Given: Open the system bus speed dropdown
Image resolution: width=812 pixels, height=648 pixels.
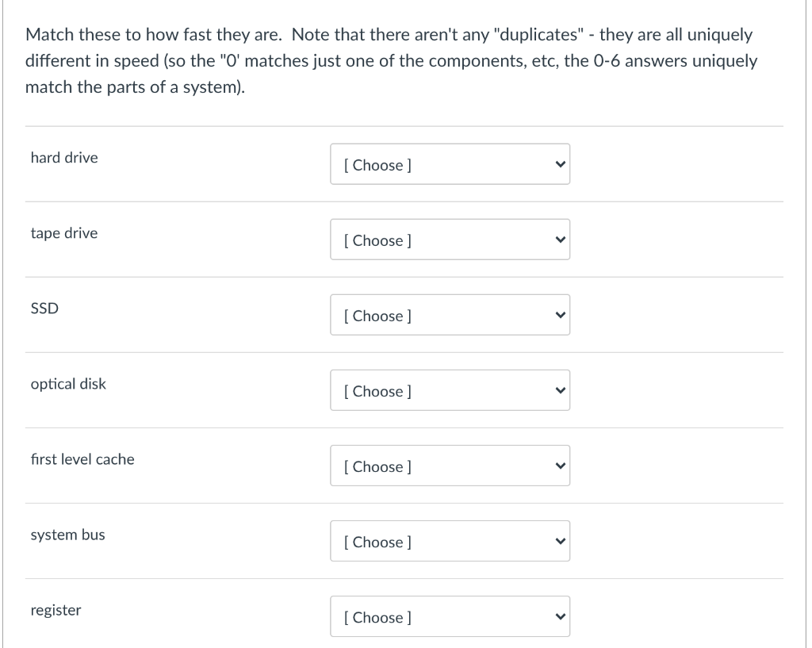Looking at the screenshot, I should click(450, 542).
